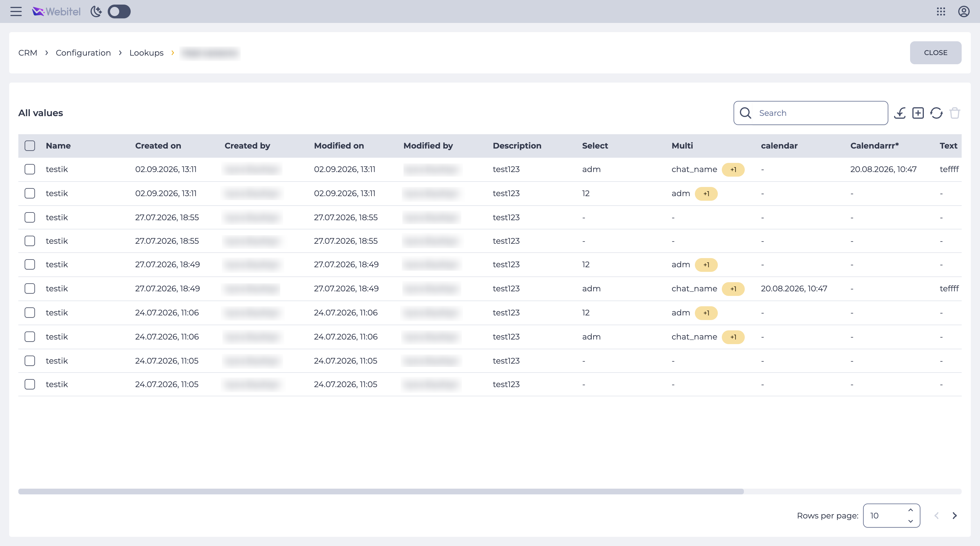Focus the Search input field

(x=811, y=113)
